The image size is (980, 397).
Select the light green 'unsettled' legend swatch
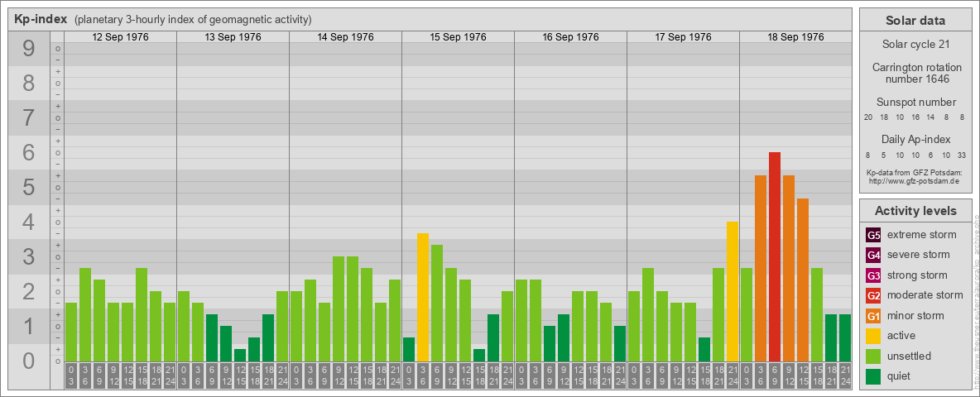pos(873,356)
